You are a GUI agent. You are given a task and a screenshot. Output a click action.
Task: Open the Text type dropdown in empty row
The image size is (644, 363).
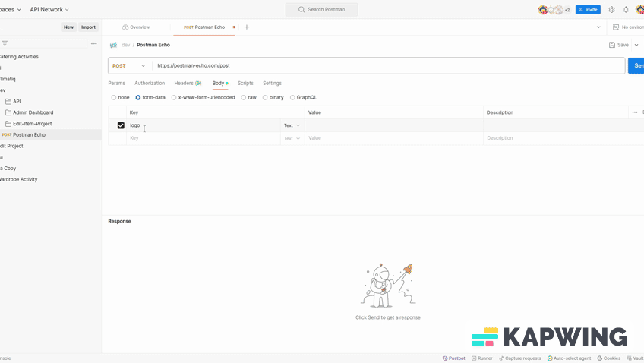[292, 138]
